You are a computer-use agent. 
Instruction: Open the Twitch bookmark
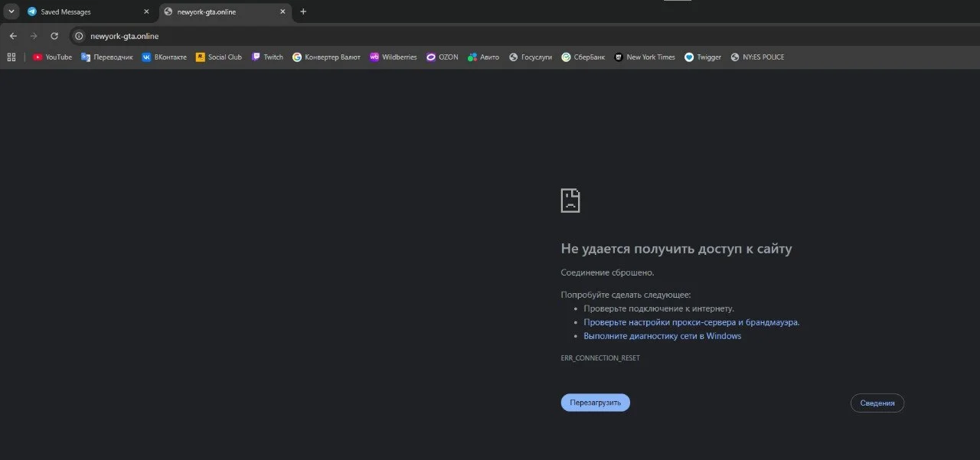tap(267, 57)
